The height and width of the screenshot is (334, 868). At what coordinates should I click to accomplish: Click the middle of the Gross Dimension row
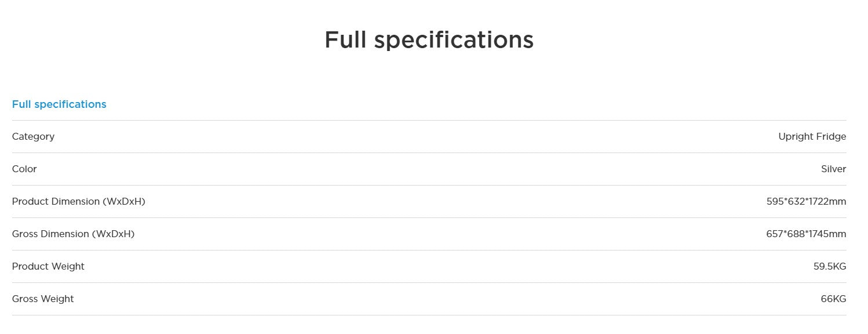(x=429, y=234)
